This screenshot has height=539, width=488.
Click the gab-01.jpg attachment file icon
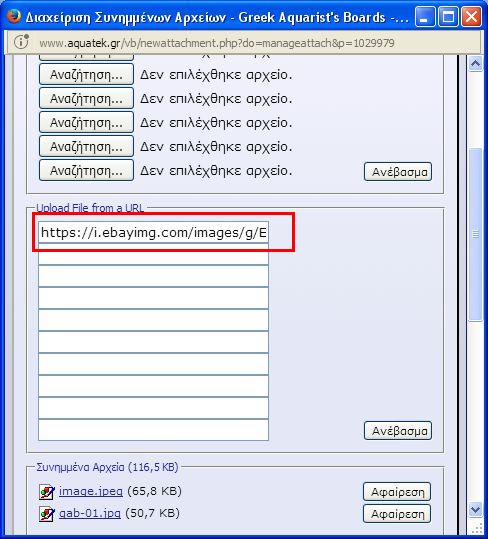(x=46, y=514)
